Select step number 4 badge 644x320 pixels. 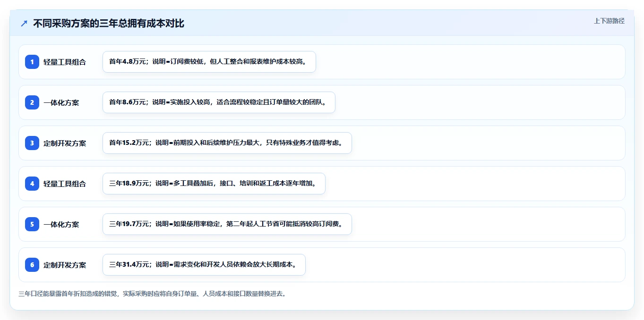click(x=32, y=184)
